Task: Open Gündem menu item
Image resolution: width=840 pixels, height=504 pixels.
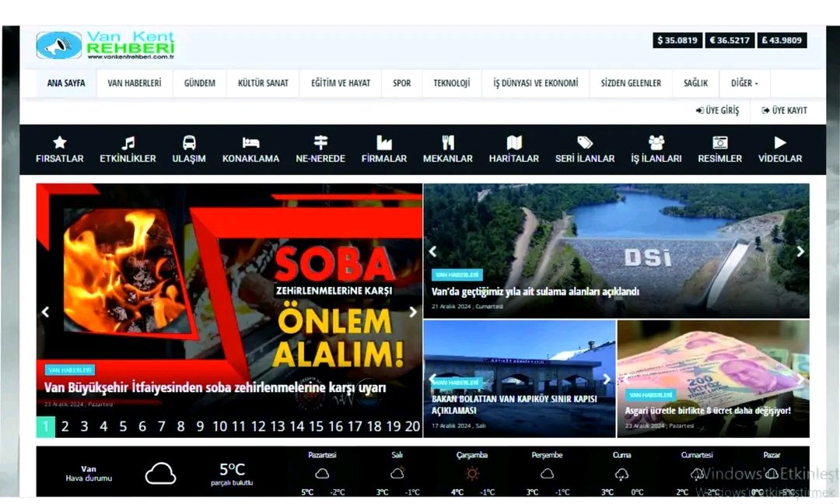Action: (200, 83)
